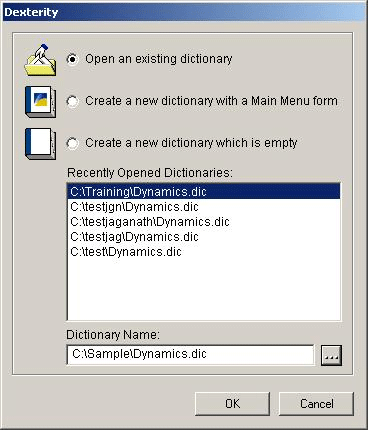Click the Main Menu form dictionary icon
Image resolution: width=368 pixels, height=430 pixels.
pyautogui.click(x=40, y=102)
